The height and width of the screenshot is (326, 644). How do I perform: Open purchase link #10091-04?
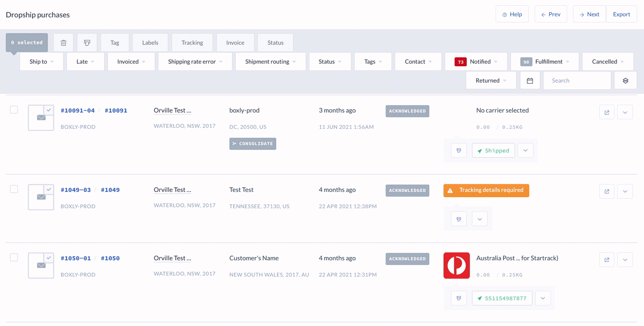point(78,110)
